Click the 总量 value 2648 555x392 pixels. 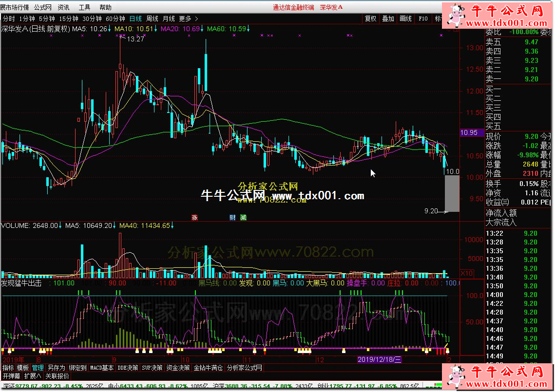[531, 164]
